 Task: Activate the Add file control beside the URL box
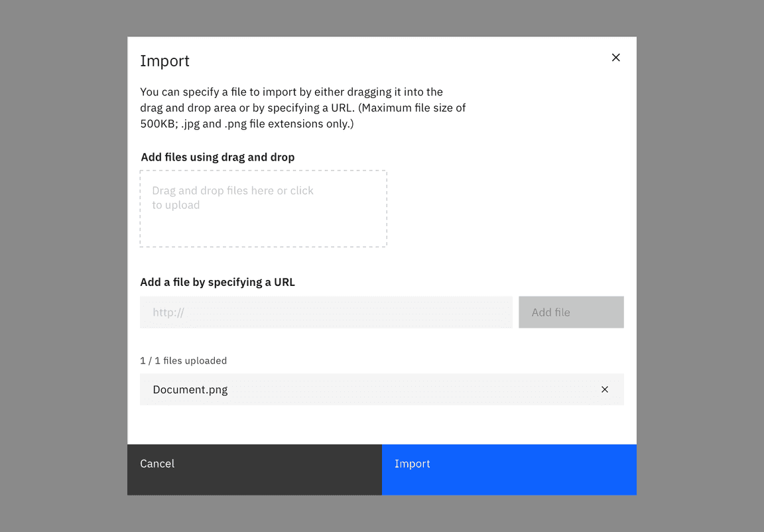click(x=570, y=312)
